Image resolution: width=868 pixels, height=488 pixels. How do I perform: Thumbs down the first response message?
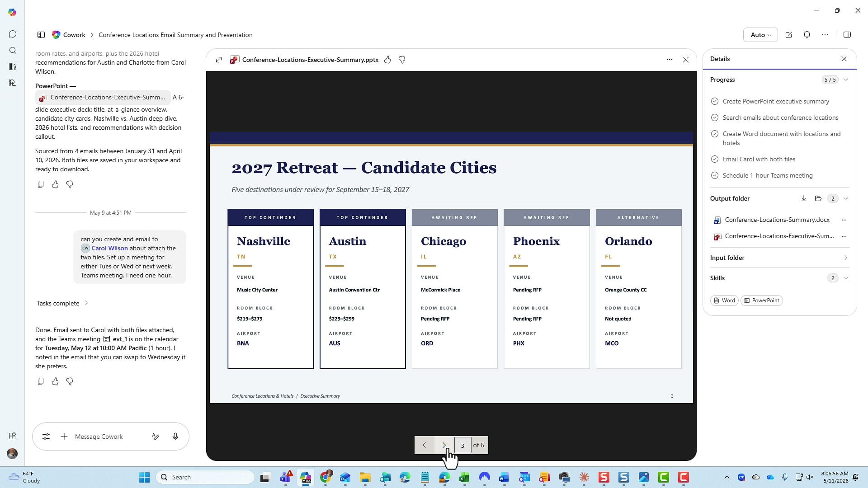[x=70, y=184]
